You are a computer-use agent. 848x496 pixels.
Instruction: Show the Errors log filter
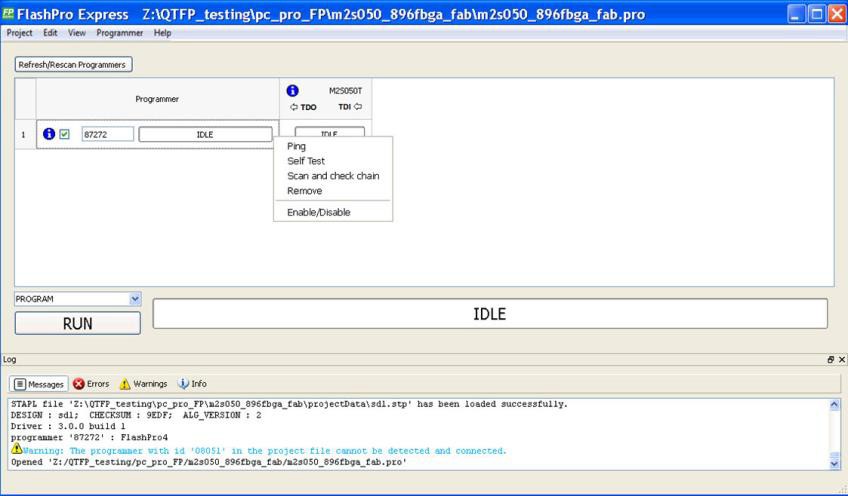[x=92, y=384]
